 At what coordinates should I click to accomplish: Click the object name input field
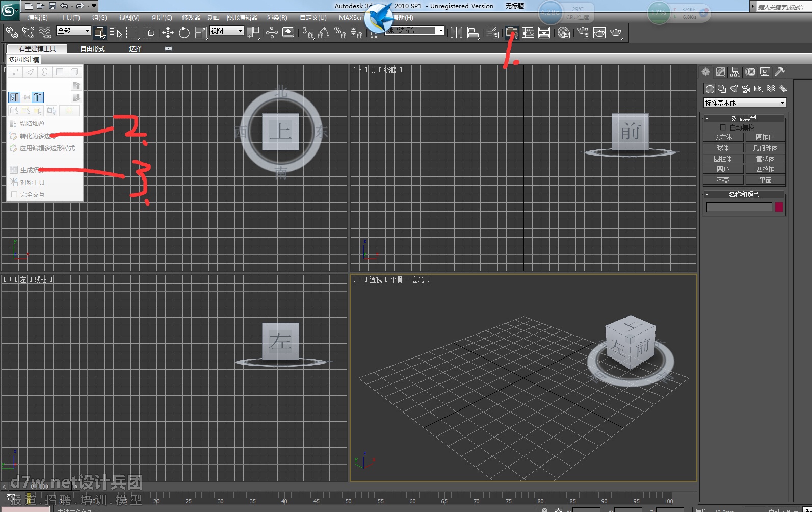[x=739, y=207]
